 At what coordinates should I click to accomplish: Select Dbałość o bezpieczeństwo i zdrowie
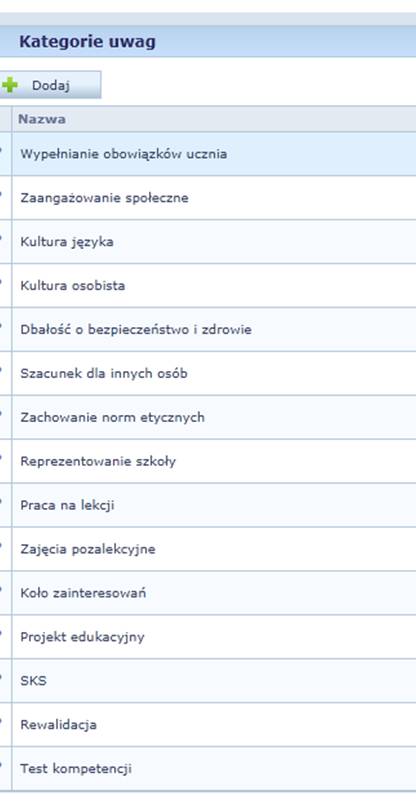pyautogui.click(x=214, y=329)
